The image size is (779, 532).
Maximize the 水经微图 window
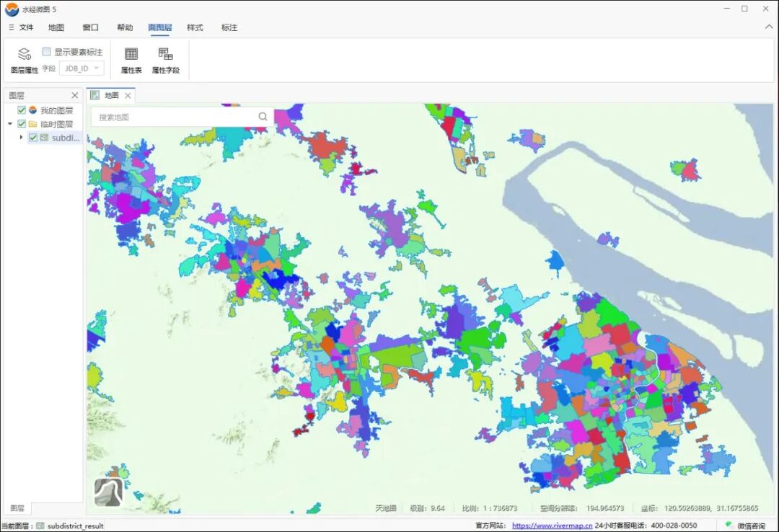click(744, 9)
